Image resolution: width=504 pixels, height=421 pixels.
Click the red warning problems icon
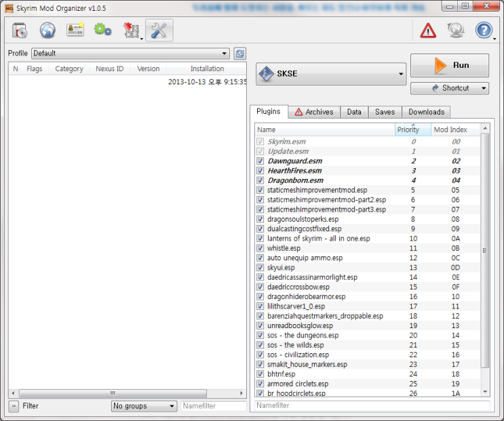tap(428, 31)
